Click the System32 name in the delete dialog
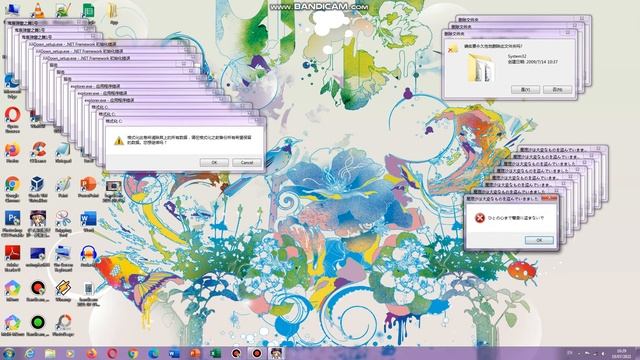 [517, 56]
